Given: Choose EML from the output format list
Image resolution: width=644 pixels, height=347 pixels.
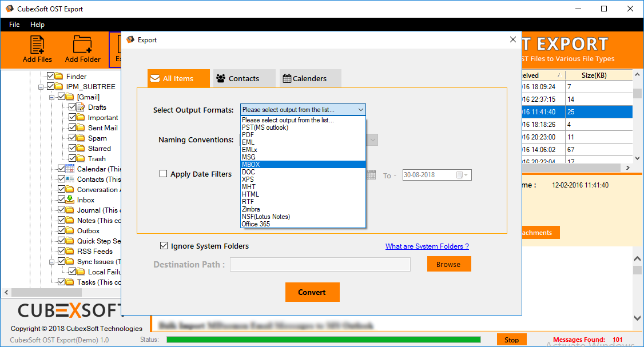Looking at the screenshot, I should click(303, 142).
